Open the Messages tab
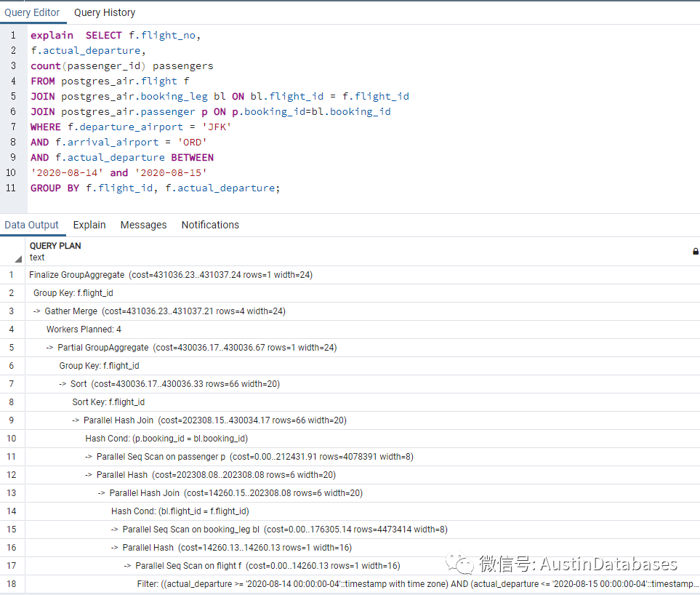Viewport: 700px width, 595px height. 143,225
